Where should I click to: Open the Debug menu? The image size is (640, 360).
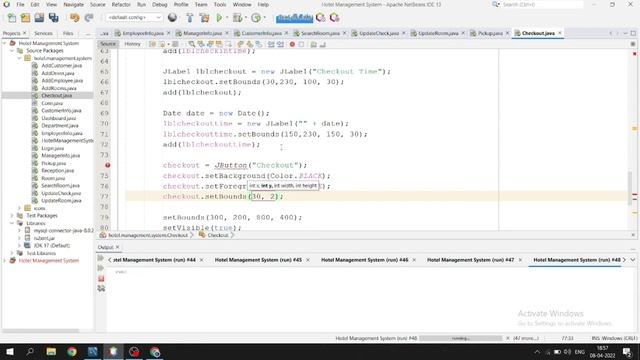(x=160, y=4)
